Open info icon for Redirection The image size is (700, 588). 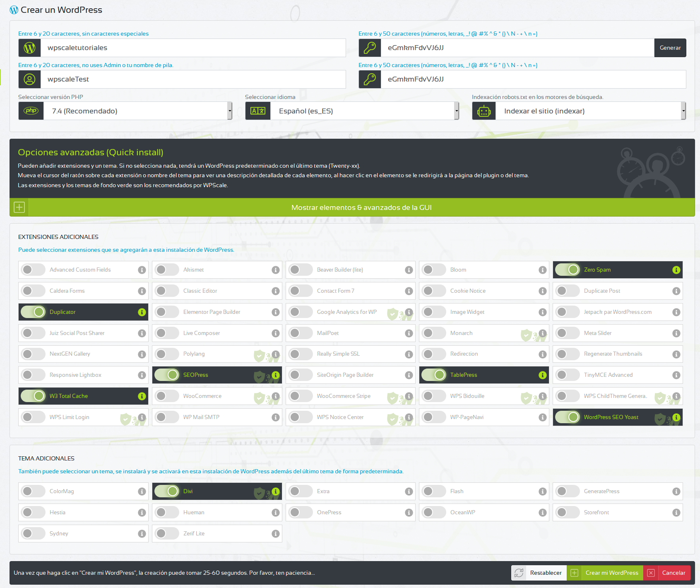(543, 354)
